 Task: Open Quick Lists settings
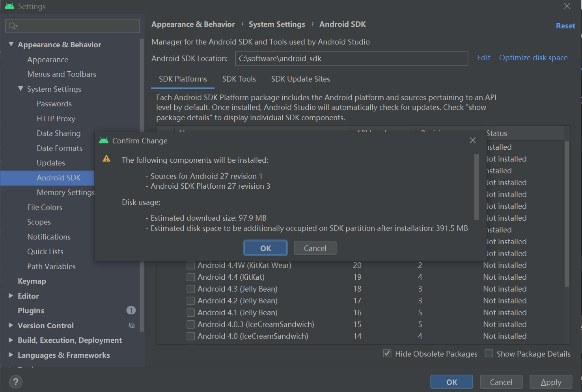45,251
